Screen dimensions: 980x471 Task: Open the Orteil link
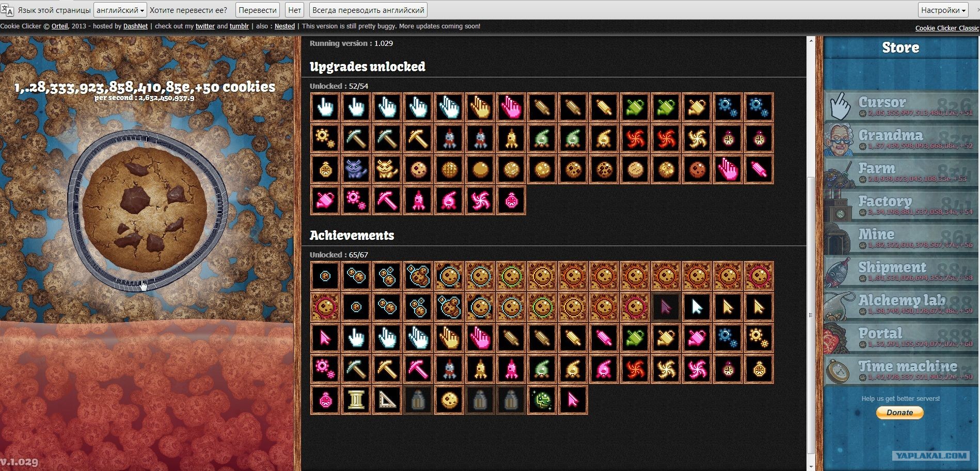click(x=59, y=26)
